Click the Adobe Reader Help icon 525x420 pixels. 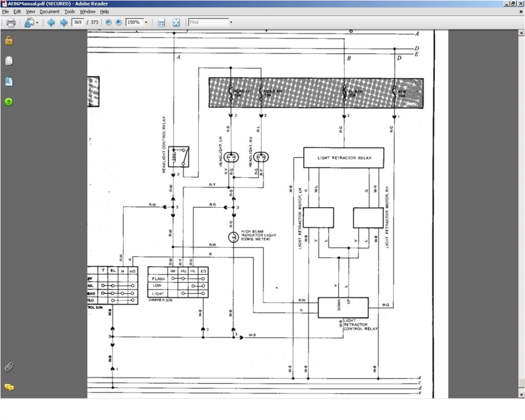click(x=8, y=102)
